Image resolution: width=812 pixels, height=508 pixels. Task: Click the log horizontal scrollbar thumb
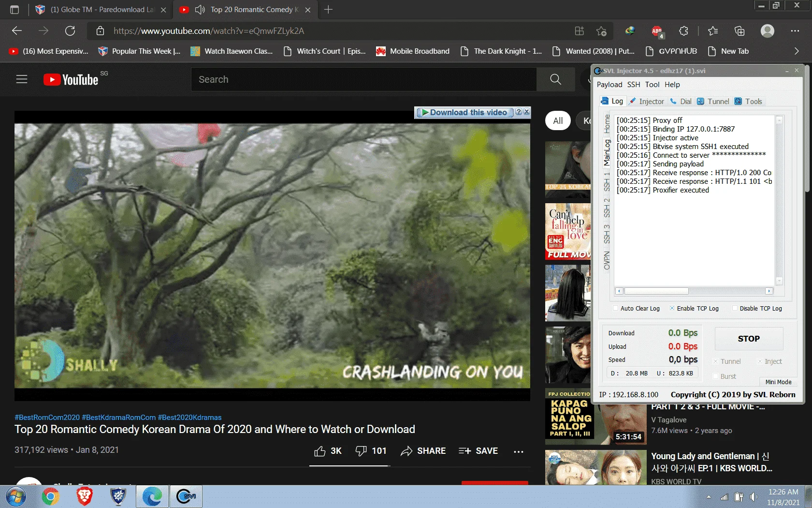click(x=656, y=291)
